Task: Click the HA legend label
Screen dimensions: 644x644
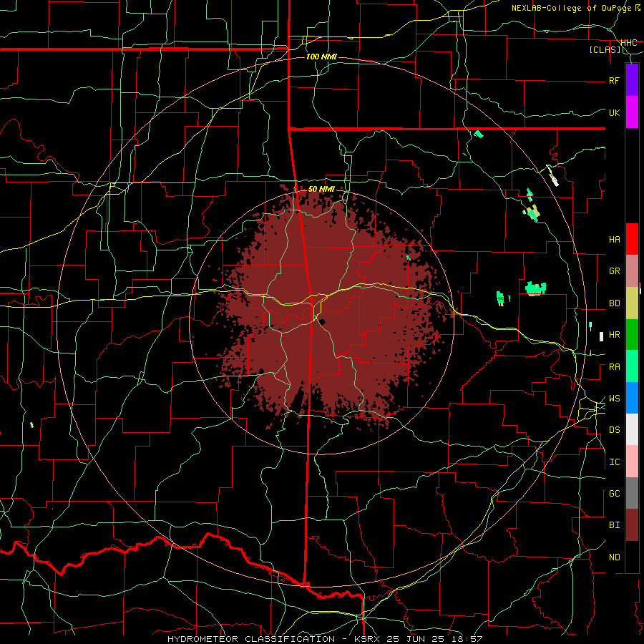Action: point(614,240)
